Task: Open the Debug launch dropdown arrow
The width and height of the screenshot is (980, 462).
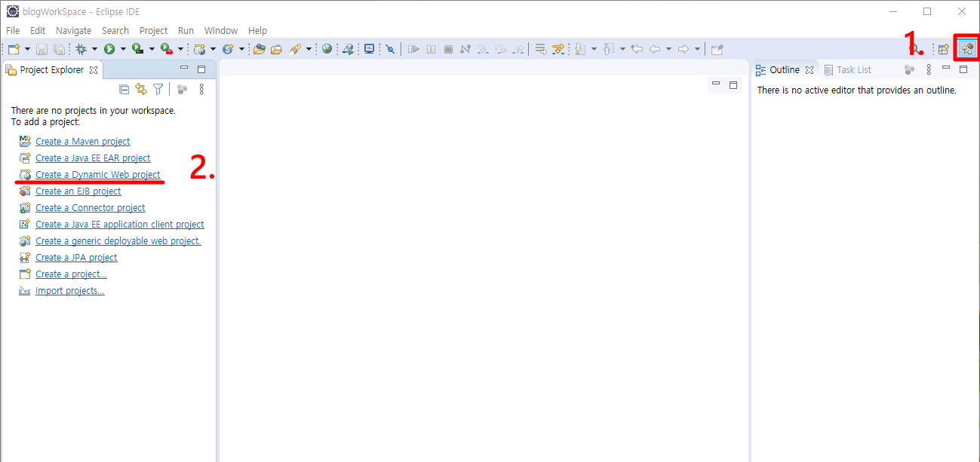Action: tap(94, 49)
